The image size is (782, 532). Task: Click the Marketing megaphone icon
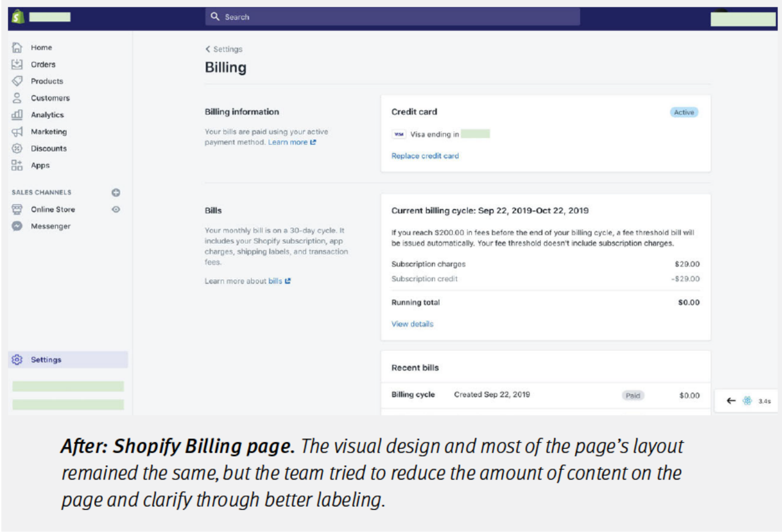(x=17, y=132)
